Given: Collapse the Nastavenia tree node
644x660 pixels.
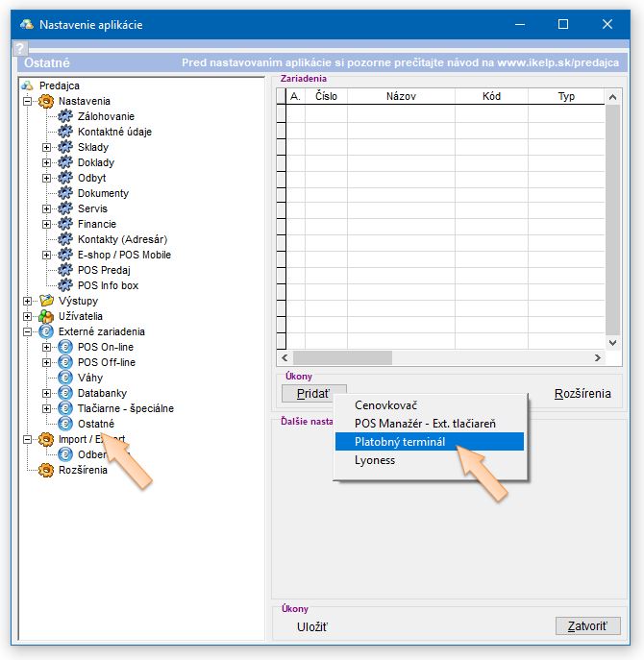Looking at the screenshot, I should click(x=27, y=101).
